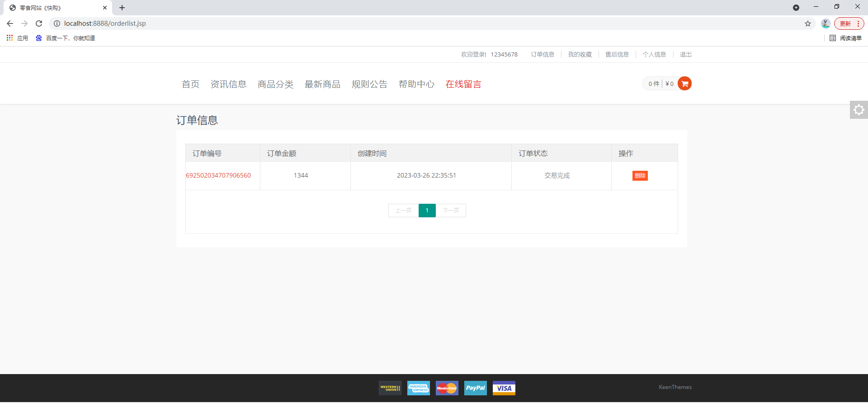This screenshot has width=868, height=403.
Task: Open the 在线留言 menu item
Action: 463,84
